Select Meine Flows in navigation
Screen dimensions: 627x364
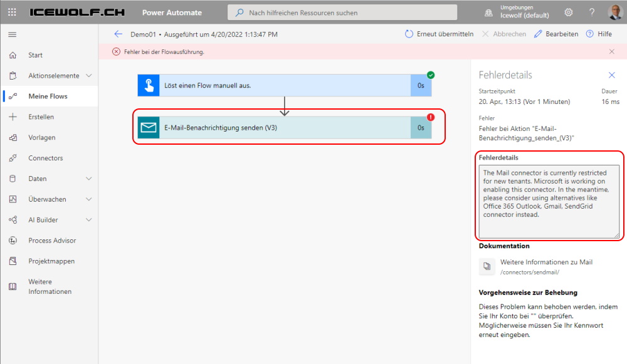coord(49,96)
